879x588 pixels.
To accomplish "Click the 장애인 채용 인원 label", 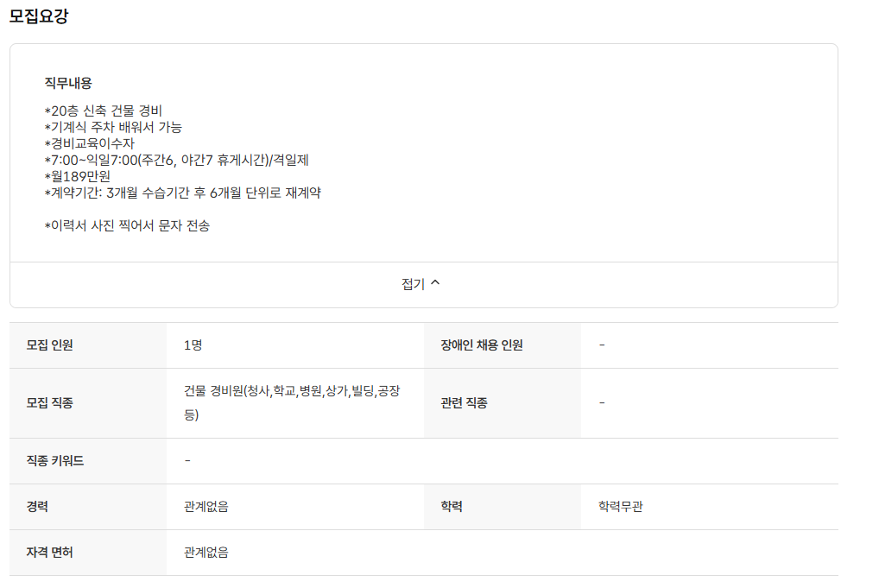I will (482, 345).
